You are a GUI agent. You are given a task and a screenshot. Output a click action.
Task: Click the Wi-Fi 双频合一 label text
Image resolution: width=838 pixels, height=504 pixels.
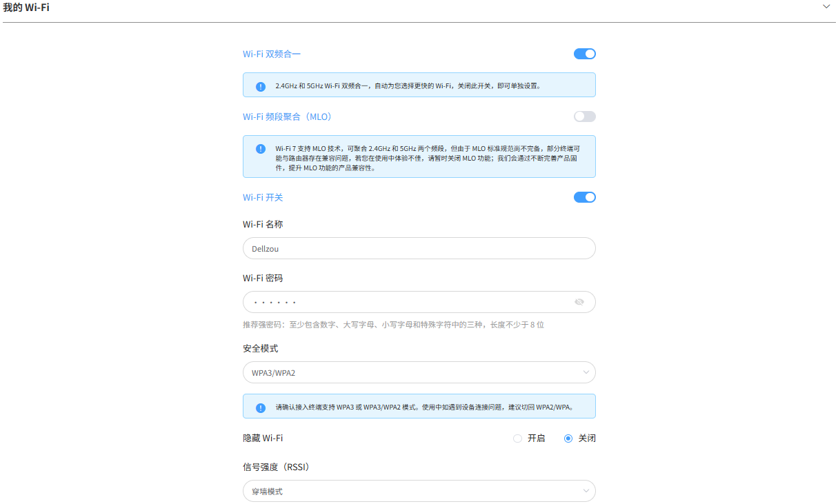click(x=271, y=54)
